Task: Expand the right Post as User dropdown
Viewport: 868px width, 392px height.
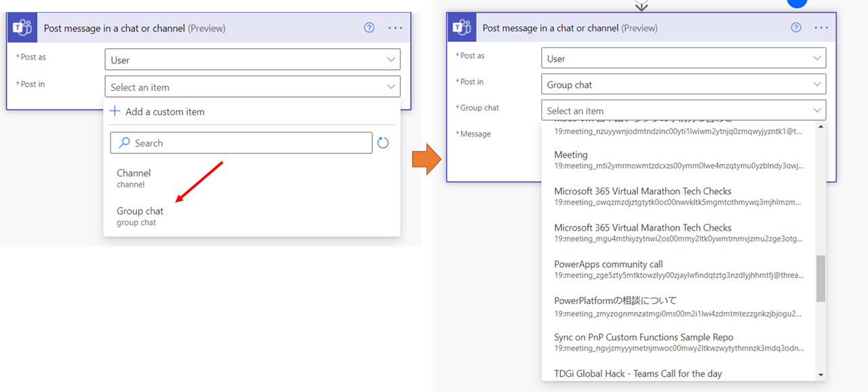Action: coord(684,58)
